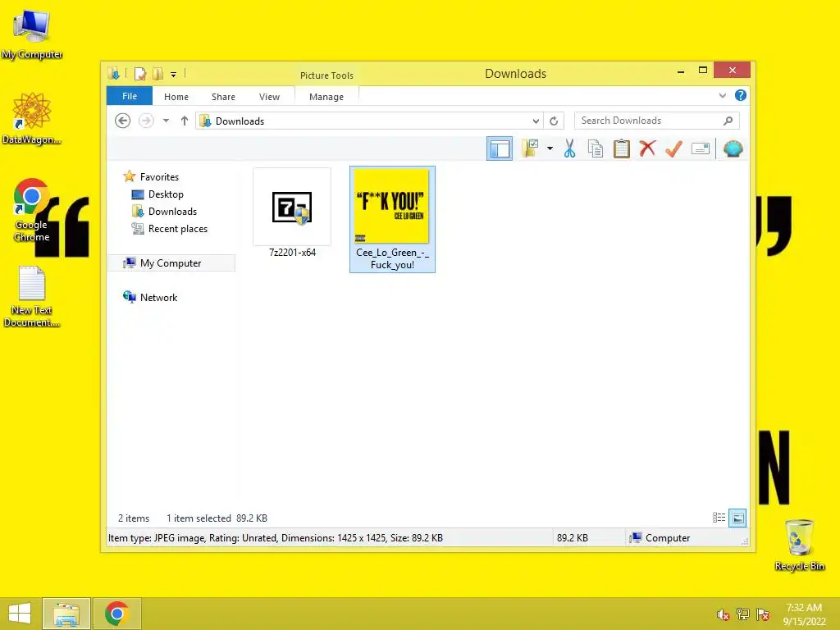Click the muted volume tray icon
This screenshot has width=840, height=630.
point(723,614)
